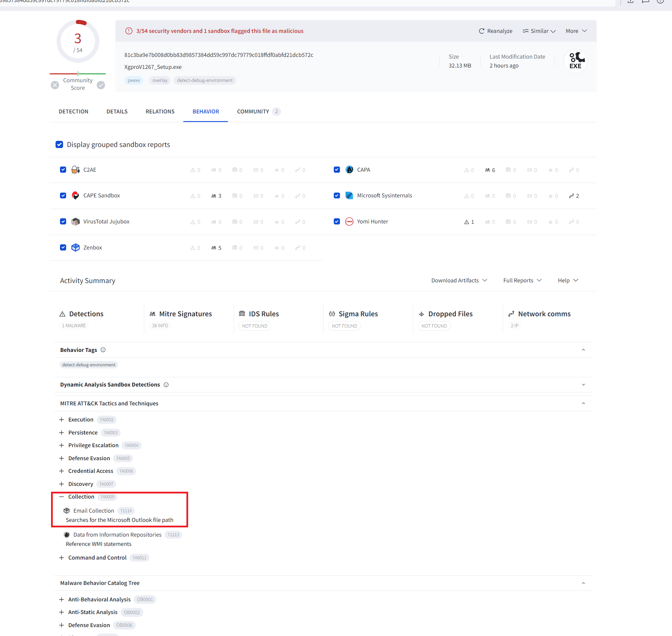
Task: Open the Similar search menu
Action: point(539,31)
